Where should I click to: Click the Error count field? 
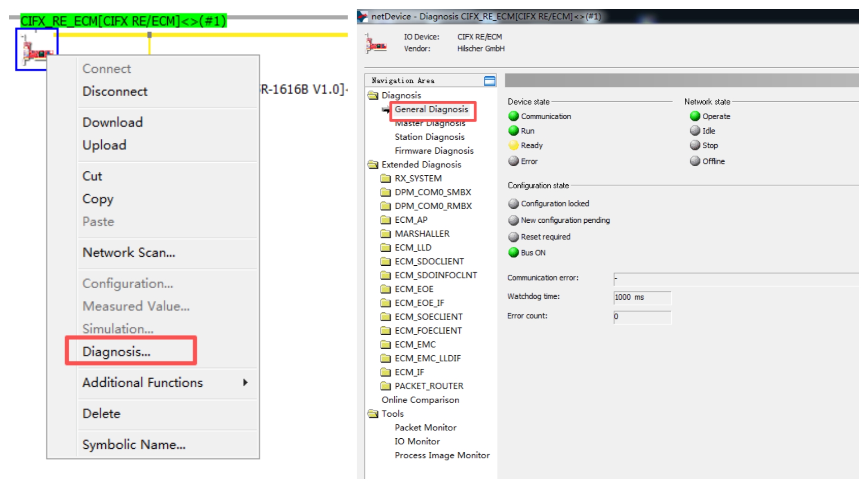642,317
